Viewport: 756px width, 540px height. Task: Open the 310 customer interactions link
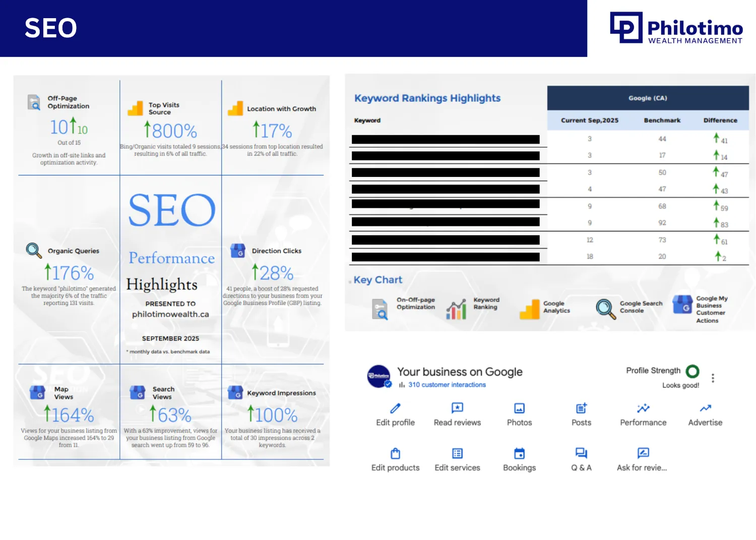[447, 385]
